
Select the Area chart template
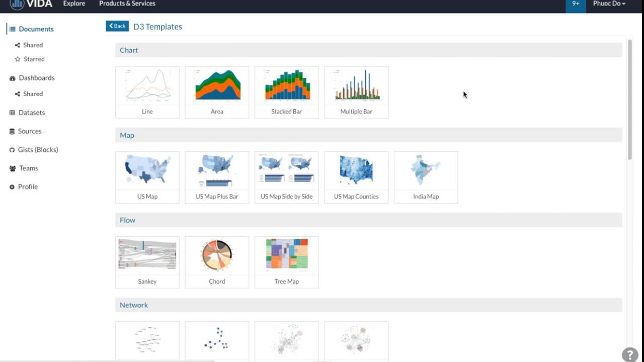(x=217, y=93)
